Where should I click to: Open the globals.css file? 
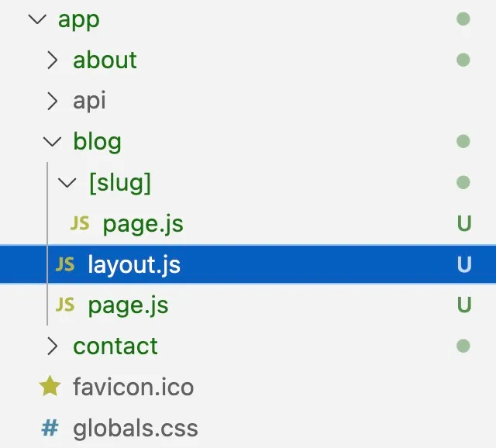136,428
